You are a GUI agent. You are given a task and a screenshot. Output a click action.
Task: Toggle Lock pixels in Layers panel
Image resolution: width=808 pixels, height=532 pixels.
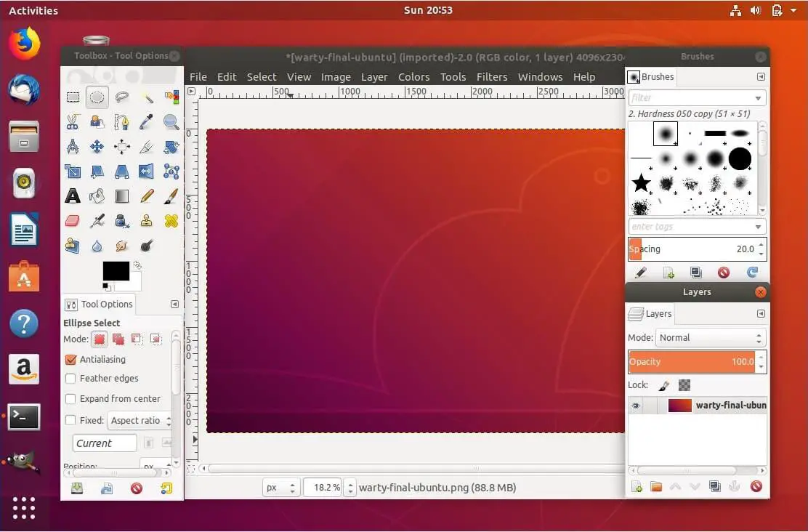point(664,385)
